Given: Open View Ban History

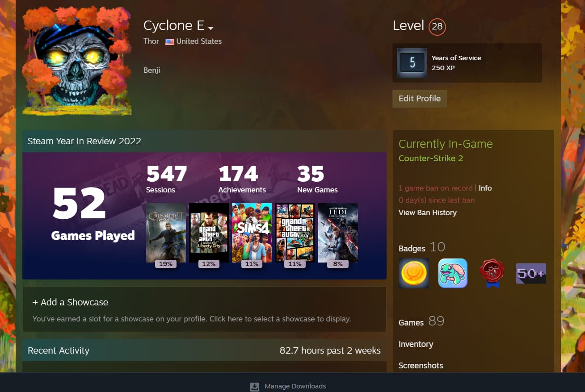Looking at the screenshot, I should [x=427, y=213].
